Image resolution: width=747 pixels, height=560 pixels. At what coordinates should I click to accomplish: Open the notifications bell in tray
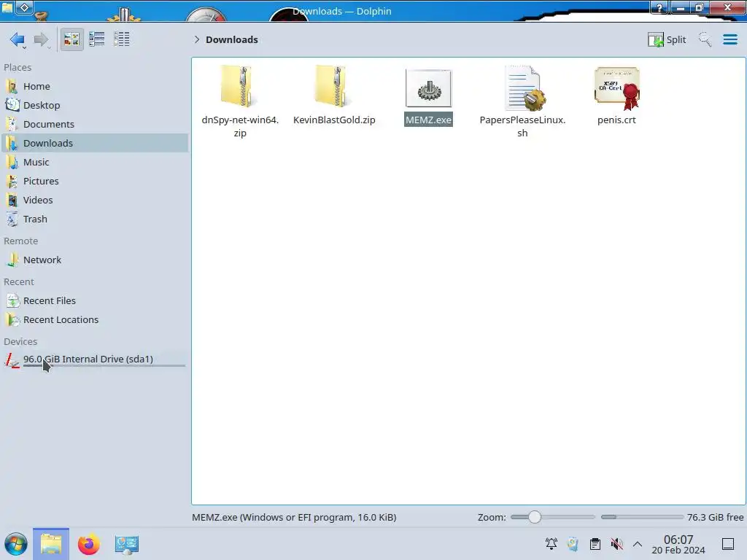pos(551,544)
